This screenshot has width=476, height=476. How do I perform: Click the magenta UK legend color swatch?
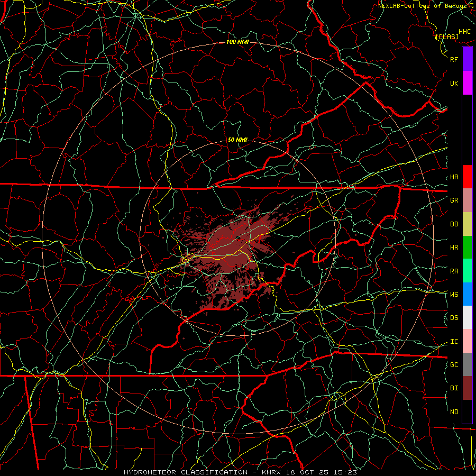pos(467,83)
